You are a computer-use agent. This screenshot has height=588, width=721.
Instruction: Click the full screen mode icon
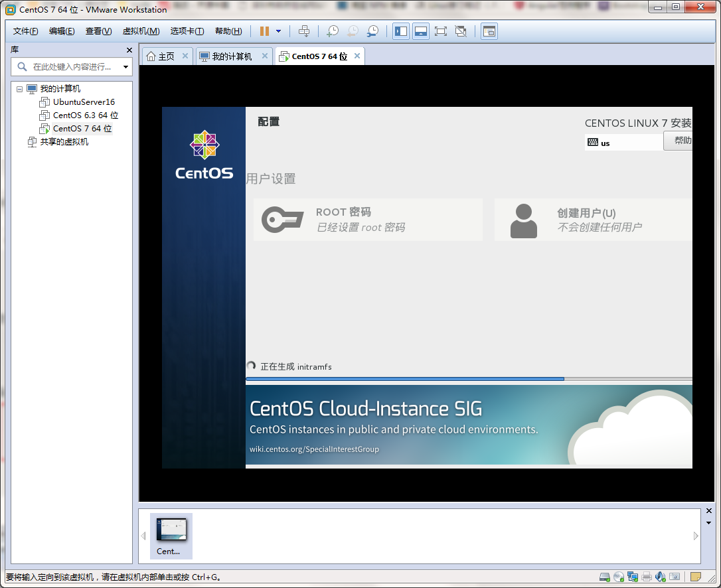click(x=441, y=31)
